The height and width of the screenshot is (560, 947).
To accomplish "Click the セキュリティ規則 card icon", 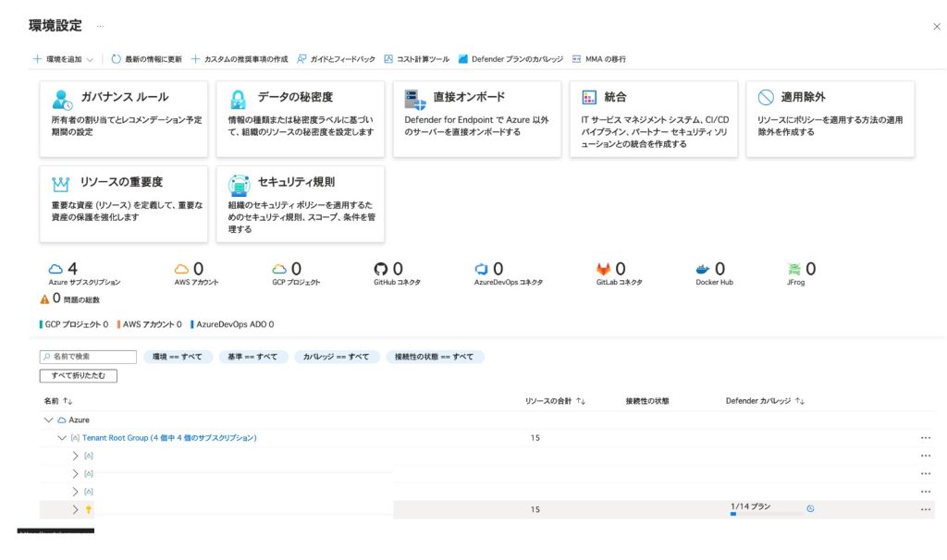I will (x=239, y=183).
